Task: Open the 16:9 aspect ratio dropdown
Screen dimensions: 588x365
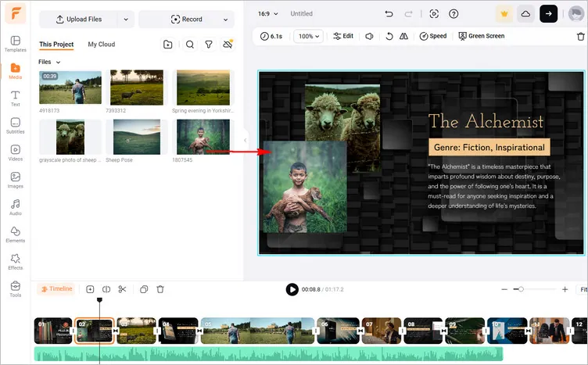Action: coord(267,14)
